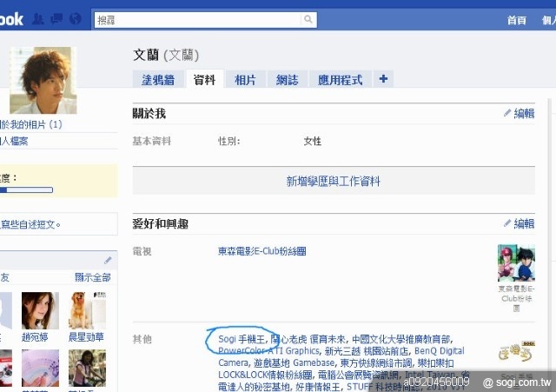The width and height of the screenshot is (556, 392).
Task: Click the pencil icon in friends box
Action: pos(108,261)
